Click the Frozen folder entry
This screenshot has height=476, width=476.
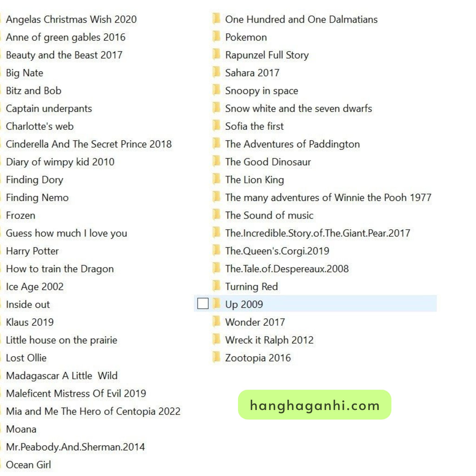click(x=21, y=216)
